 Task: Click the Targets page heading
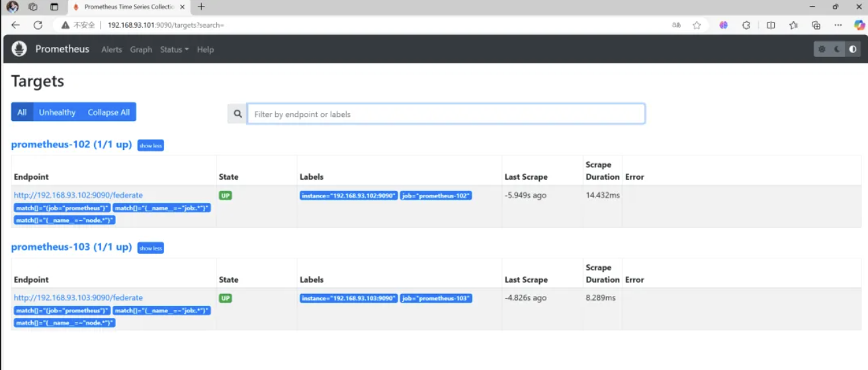[38, 81]
